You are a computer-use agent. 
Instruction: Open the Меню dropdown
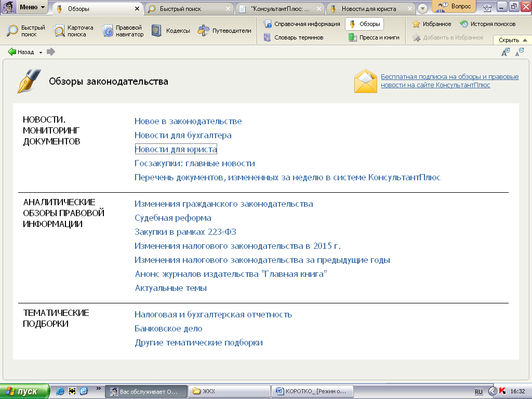pos(24,7)
